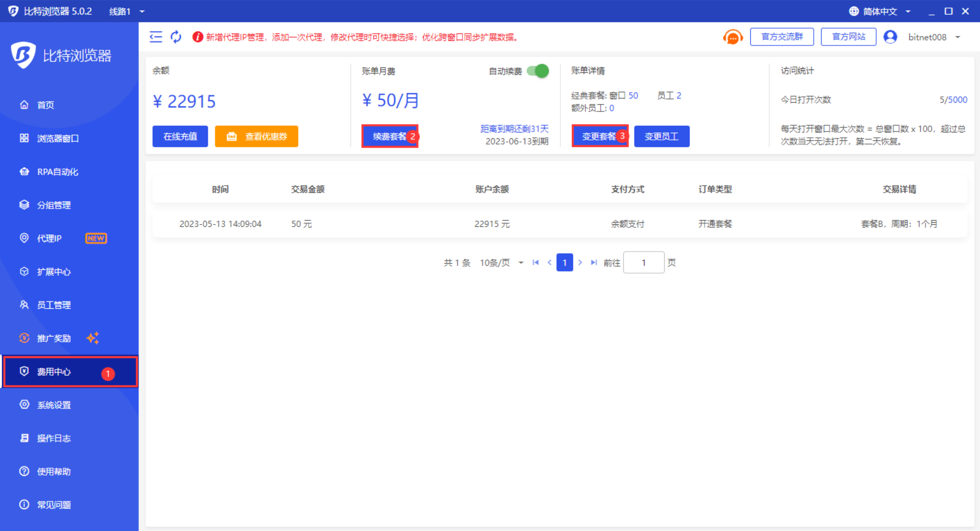This screenshot has height=531, width=980.
Task: Click the shield icon for 费用中心
Action: [24, 371]
